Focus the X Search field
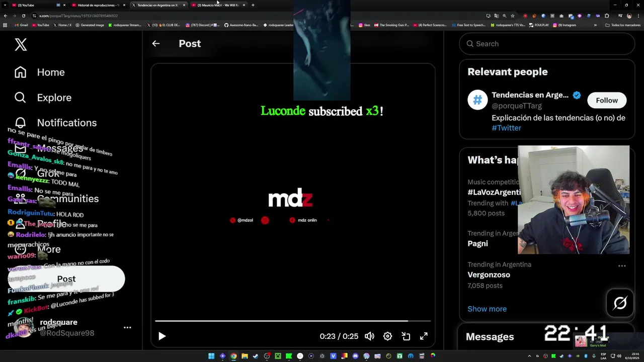644x362 pixels. tap(547, 44)
